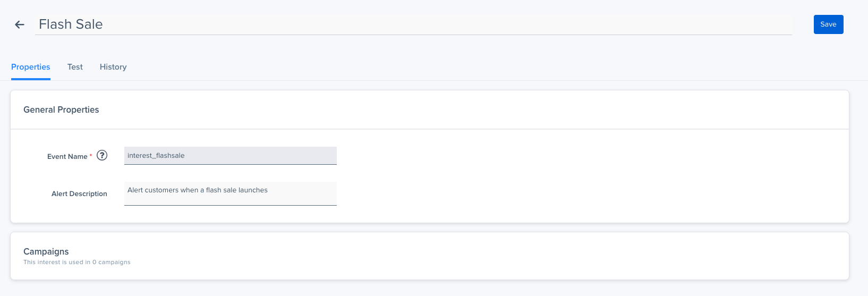This screenshot has width=868, height=296.
Task: Click empty area of General Properties card
Action: (584, 175)
